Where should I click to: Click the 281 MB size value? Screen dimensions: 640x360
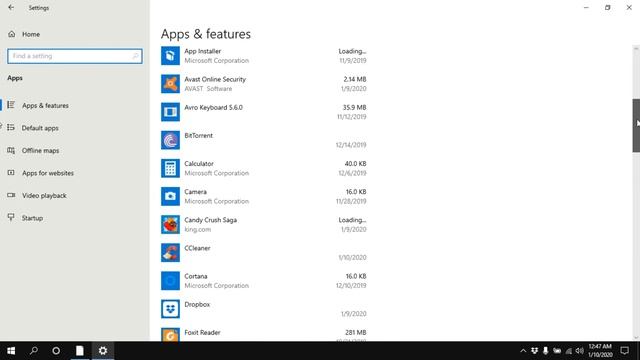[356, 333]
